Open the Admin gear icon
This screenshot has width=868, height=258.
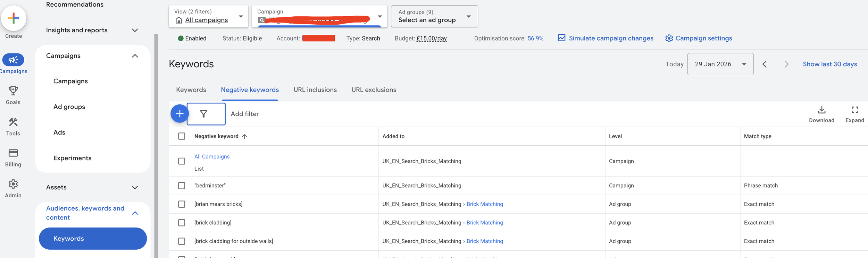(13, 184)
